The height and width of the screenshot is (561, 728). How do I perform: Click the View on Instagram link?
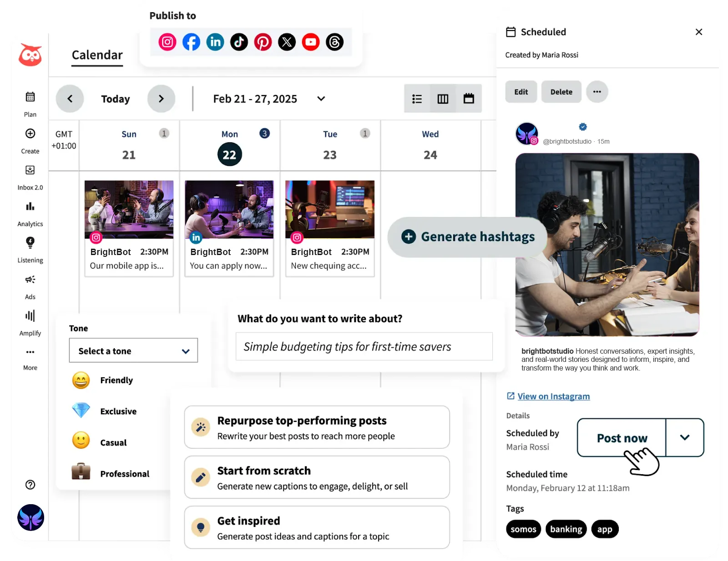click(553, 396)
